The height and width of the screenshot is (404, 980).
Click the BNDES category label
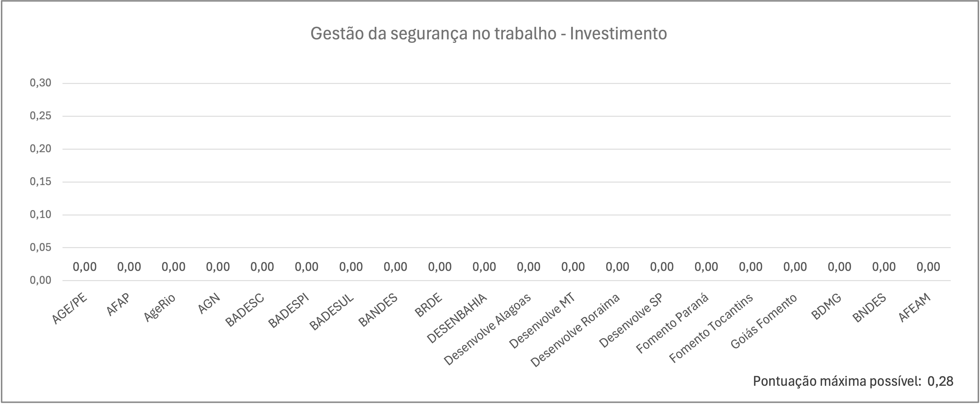[869, 308]
